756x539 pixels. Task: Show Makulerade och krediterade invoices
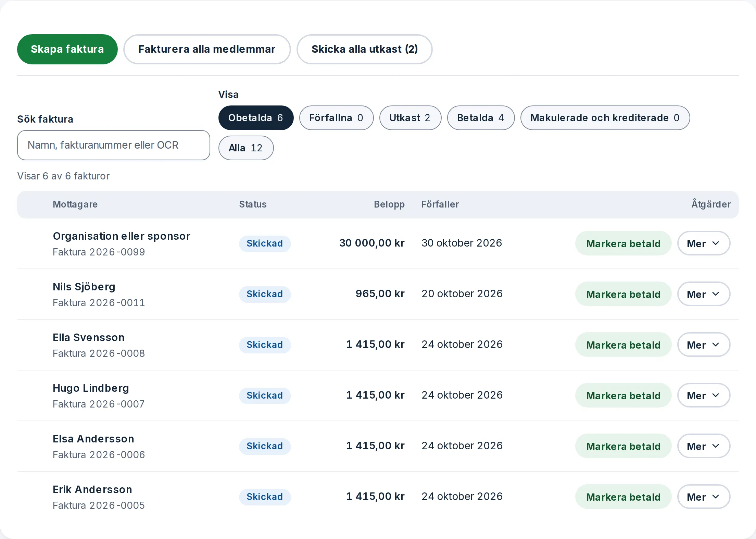click(x=605, y=118)
